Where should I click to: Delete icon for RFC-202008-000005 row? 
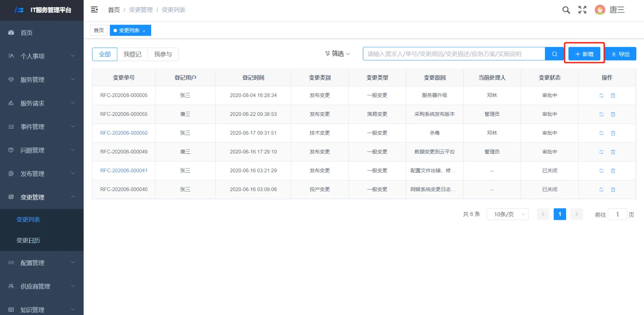pyautogui.click(x=613, y=96)
